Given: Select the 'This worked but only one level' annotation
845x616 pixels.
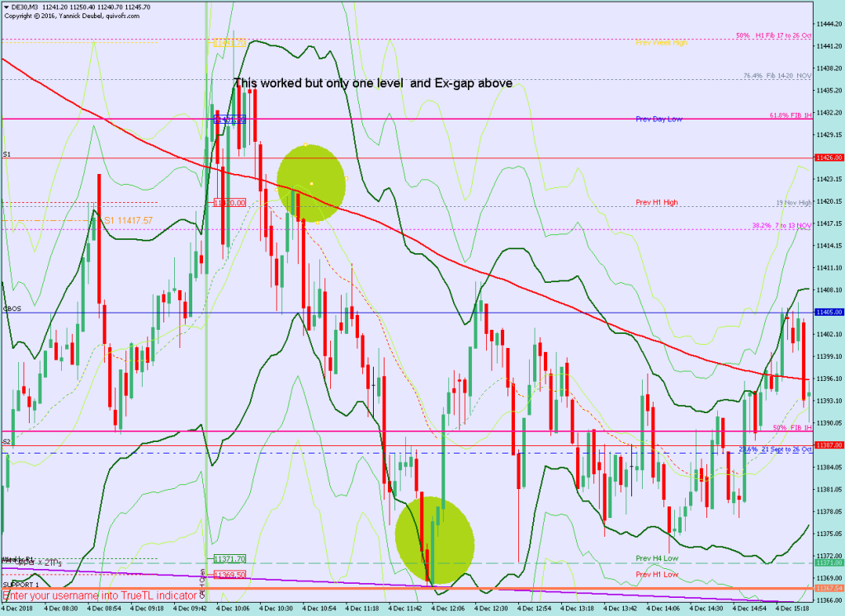Looking at the screenshot, I should 373,83.
